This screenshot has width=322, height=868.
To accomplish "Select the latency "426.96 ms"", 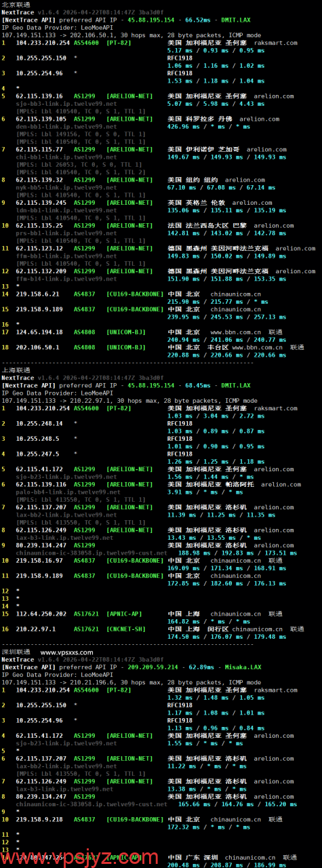I will pos(185,127).
